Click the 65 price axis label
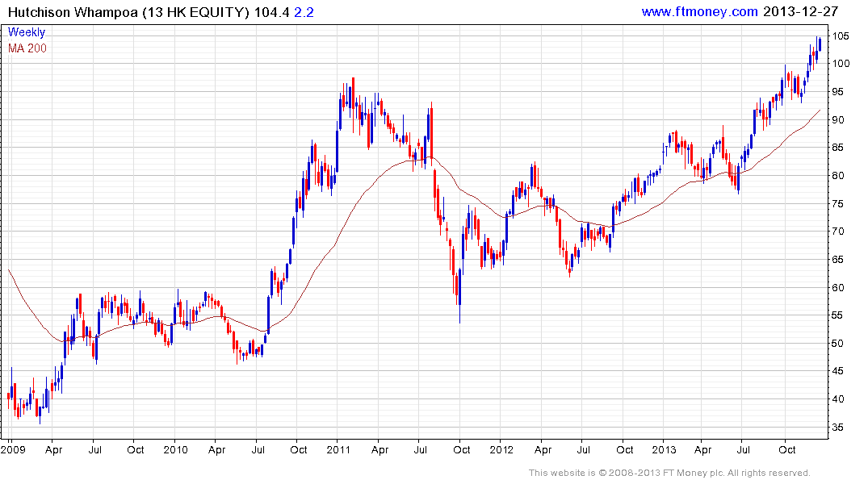The width and height of the screenshot is (868, 484). [x=838, y=260]
